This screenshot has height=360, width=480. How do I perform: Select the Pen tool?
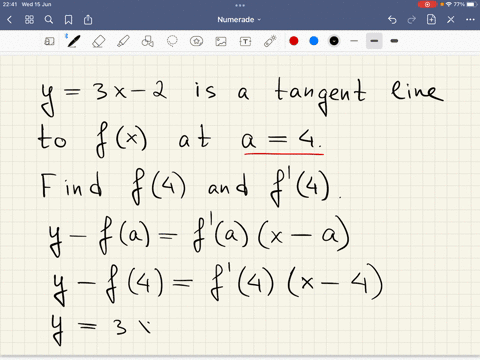click(x=73, y=41)
